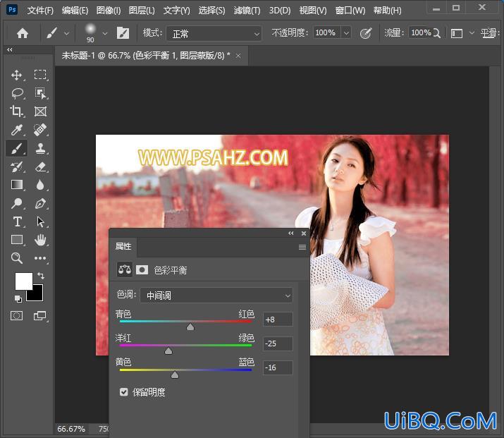Click the Home icon in options bar
The width and height of the screenshot is (504, 438).
tap(23, 33)
